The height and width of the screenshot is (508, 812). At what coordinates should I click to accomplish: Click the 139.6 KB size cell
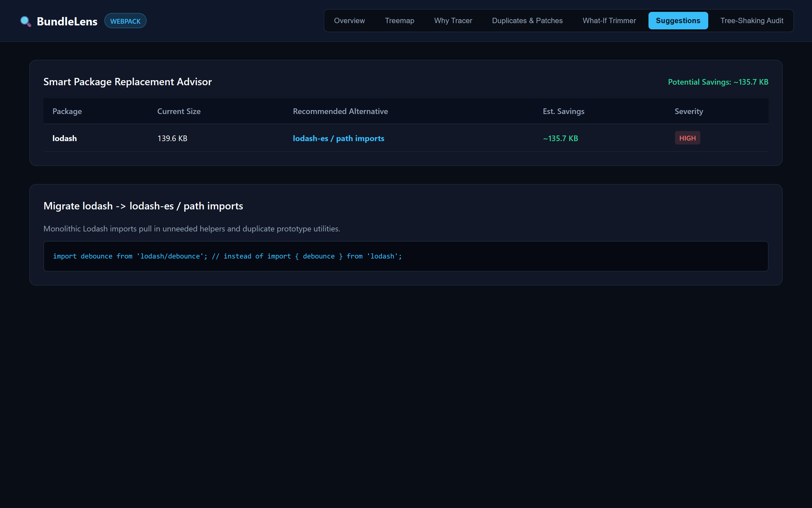(172, 138)
